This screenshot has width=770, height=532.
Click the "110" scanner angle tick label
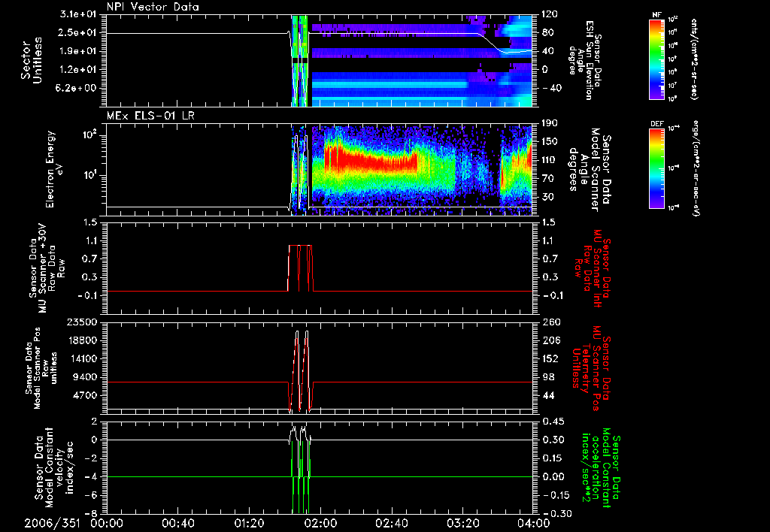coord(550,160)
